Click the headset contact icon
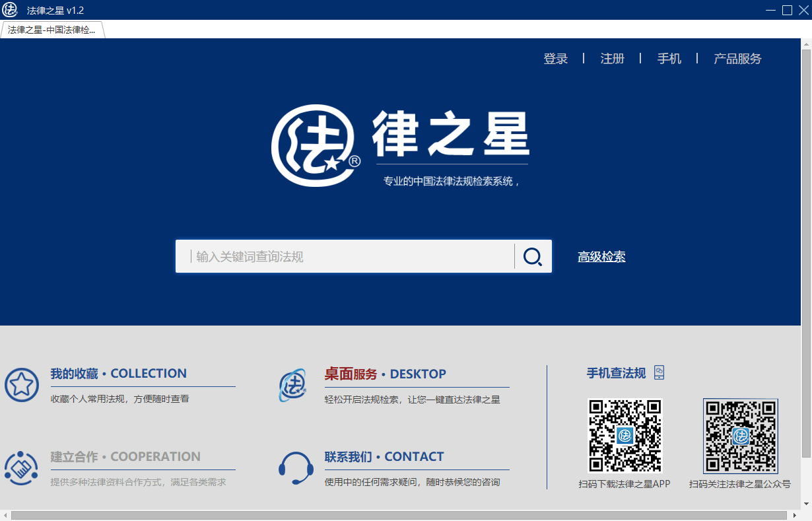The height and width of the screenshot is (521, 812). (x=296, y=468)
